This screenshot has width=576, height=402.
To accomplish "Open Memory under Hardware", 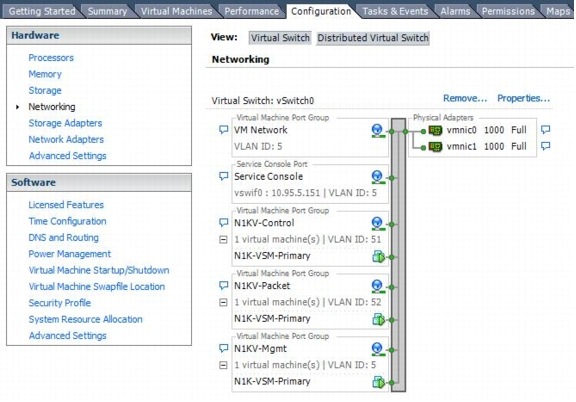I will click(45, 74).
